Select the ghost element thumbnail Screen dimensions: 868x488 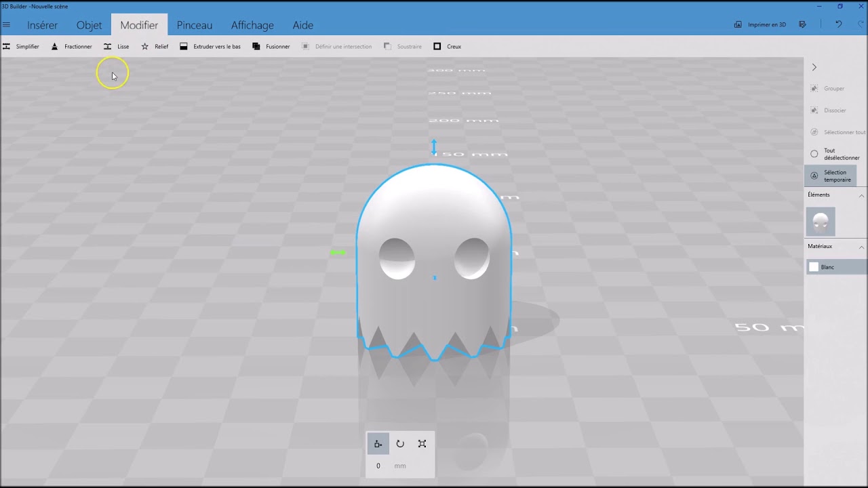tap(821, 222)
